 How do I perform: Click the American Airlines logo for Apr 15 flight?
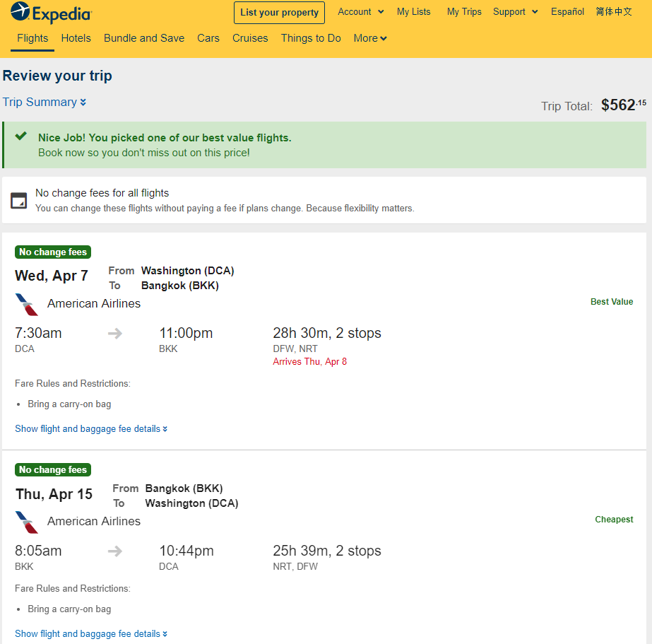(27, 522)
